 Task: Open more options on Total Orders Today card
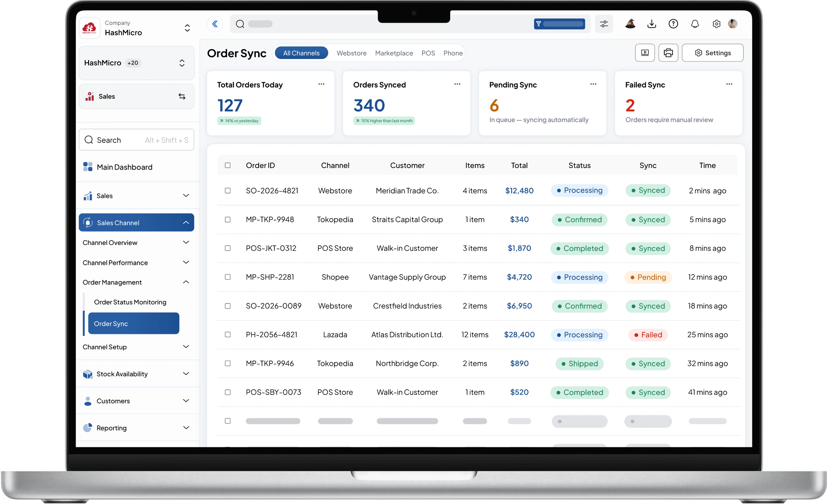click(x=321, y=84)
